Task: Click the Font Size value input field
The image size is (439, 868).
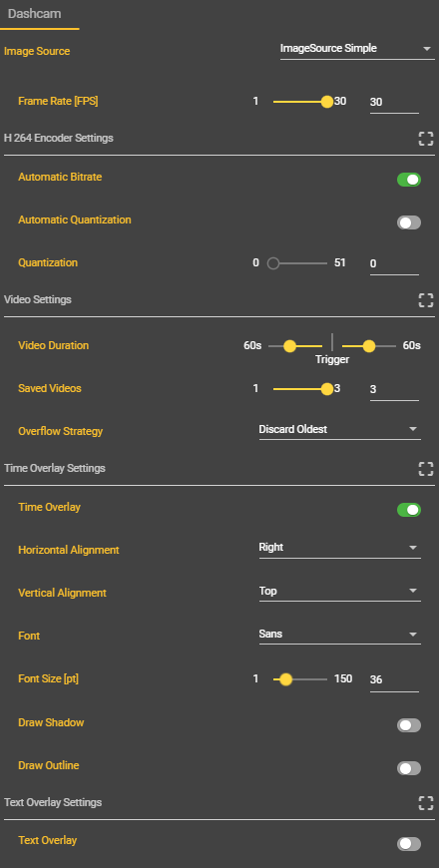Action: (394, 679)
